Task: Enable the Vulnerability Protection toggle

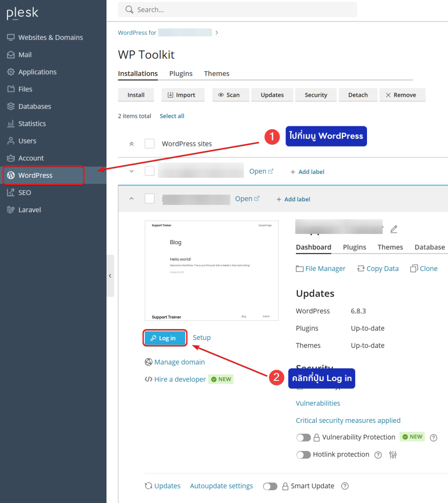Action: click(x=303, y=438)
